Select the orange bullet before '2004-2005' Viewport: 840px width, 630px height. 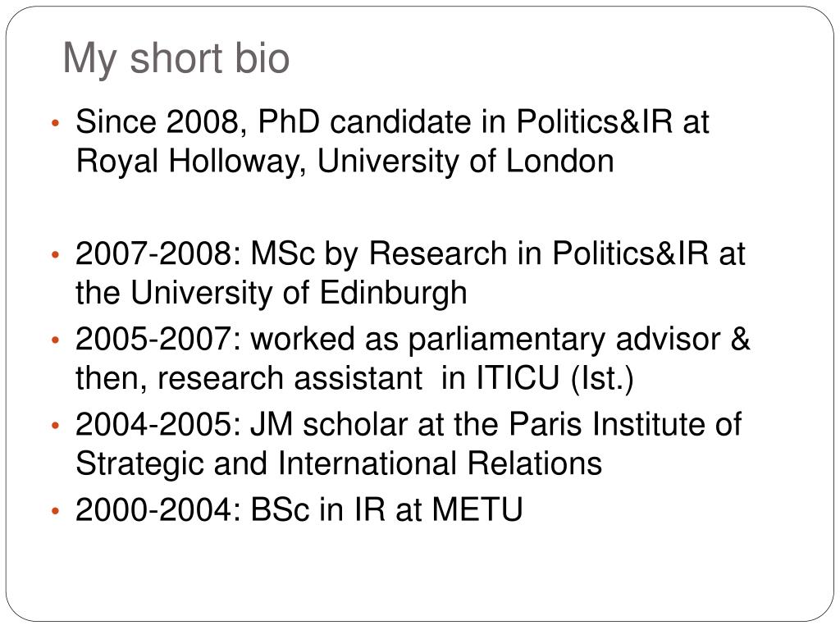pyautogui.click(x=55, y=426)
